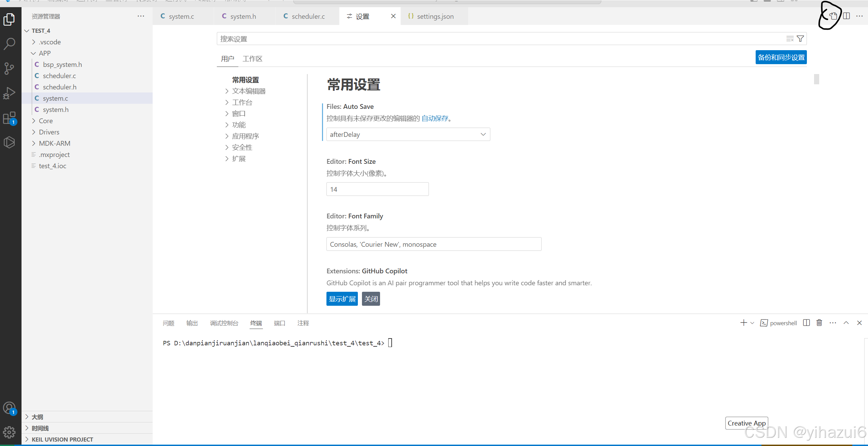
Task: Open the Accounts icon in the activity bar
Action: (9, 407)
